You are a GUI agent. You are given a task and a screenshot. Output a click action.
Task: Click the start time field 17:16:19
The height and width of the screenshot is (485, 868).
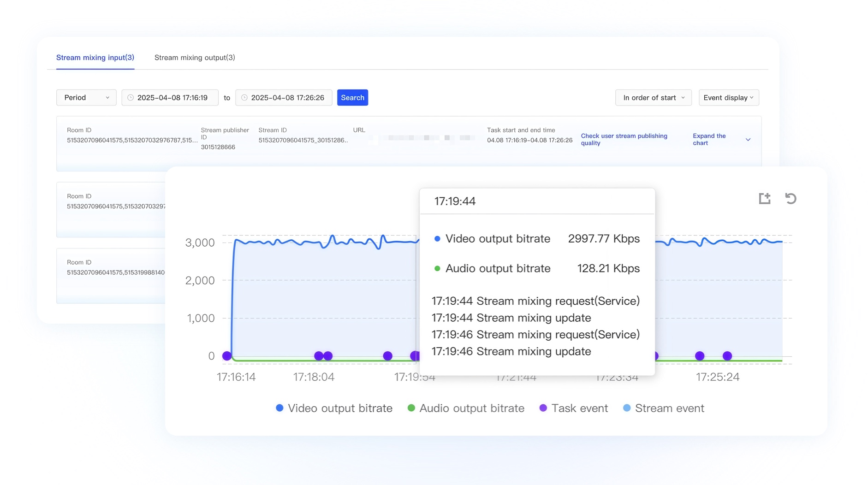(x=172, y=98)
